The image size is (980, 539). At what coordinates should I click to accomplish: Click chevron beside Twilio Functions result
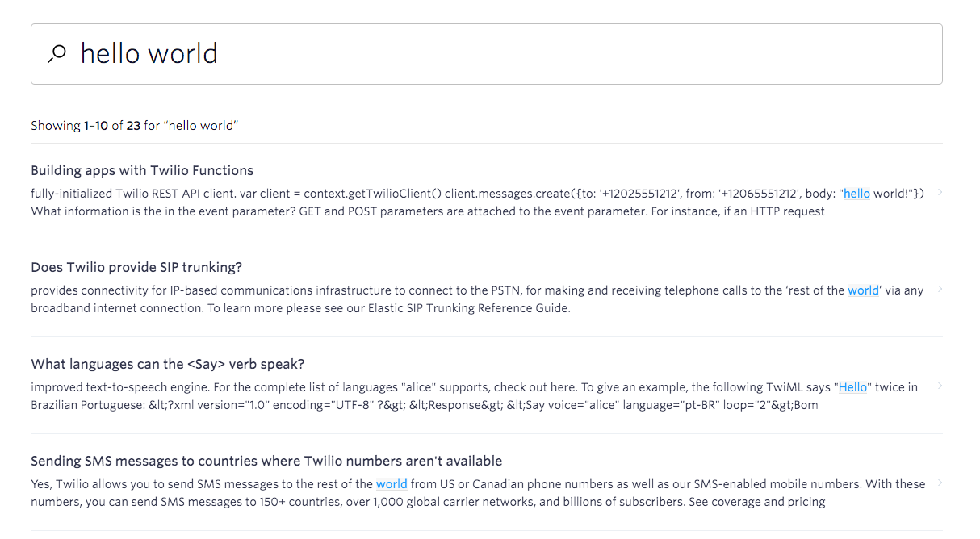940,192
